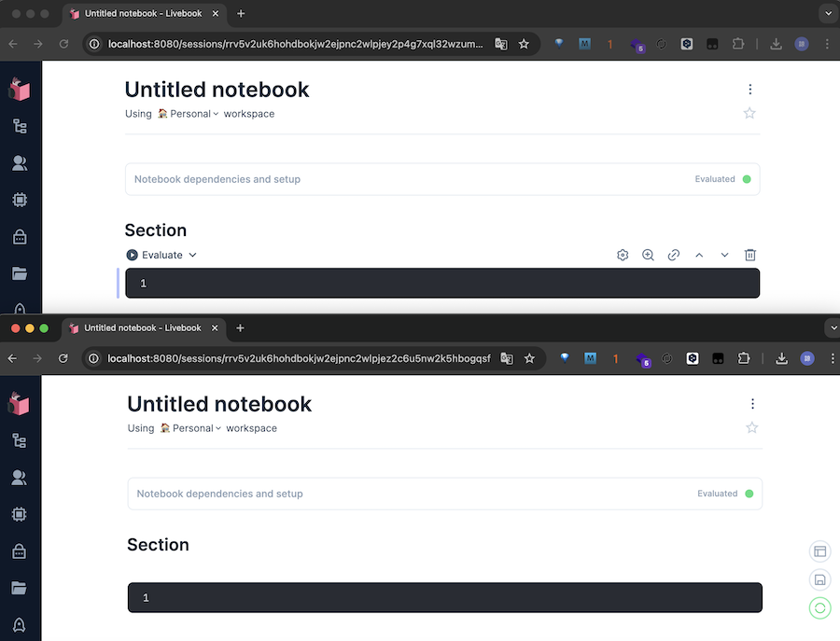This screenshot has height=641, width=840.
Task: Bookmark page star in top browser window
Action: point(524,44)
